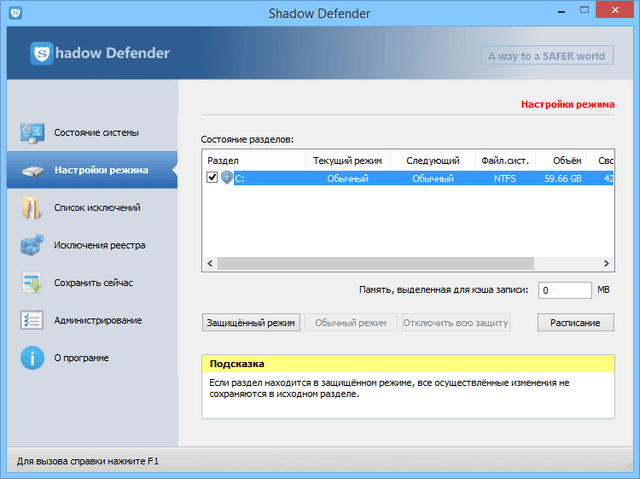The height and width of the screenshot is (479, 640).
Task: Click the Administration checklist icon
Action: tap(32, 320)
